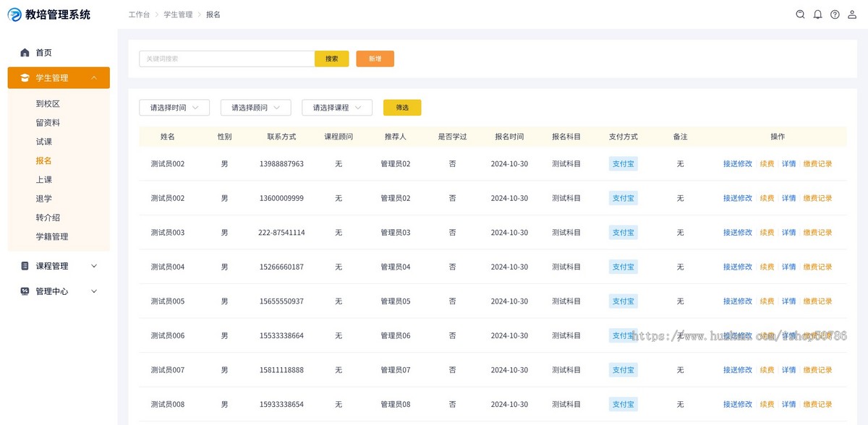Click referrer 管理员08 cell
This screenshot has width=868, height=425.
[x=396, y=404]
